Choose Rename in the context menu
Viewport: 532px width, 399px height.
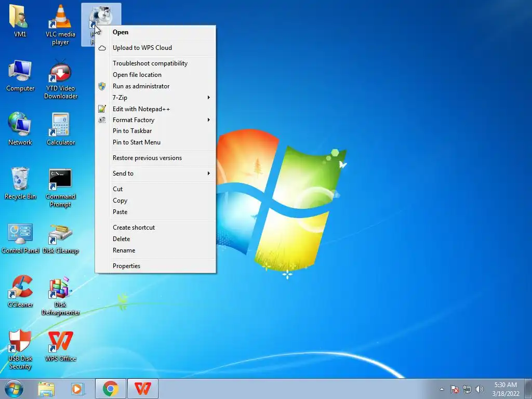(155, 250)
